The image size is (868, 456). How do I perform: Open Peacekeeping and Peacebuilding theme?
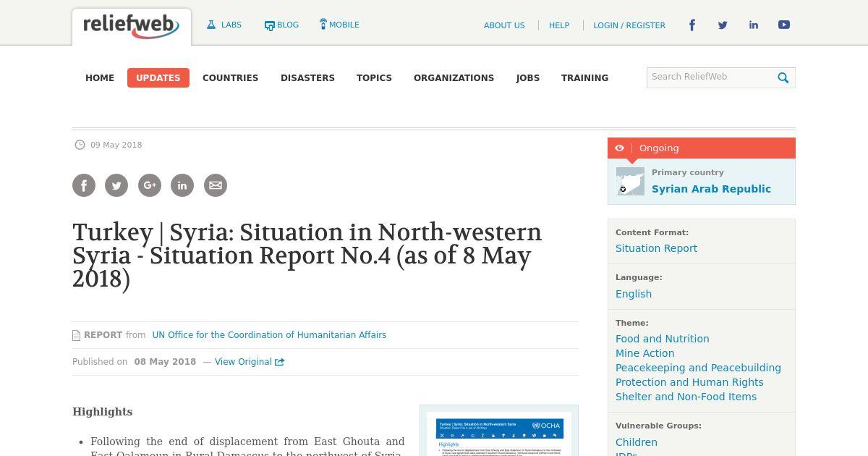point(698,368)
